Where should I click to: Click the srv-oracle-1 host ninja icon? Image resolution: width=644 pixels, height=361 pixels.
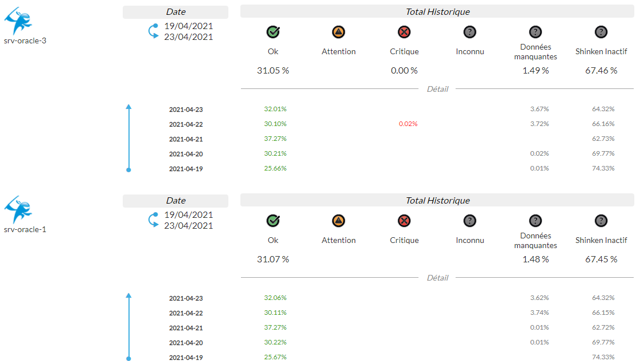tap(18, 210)
